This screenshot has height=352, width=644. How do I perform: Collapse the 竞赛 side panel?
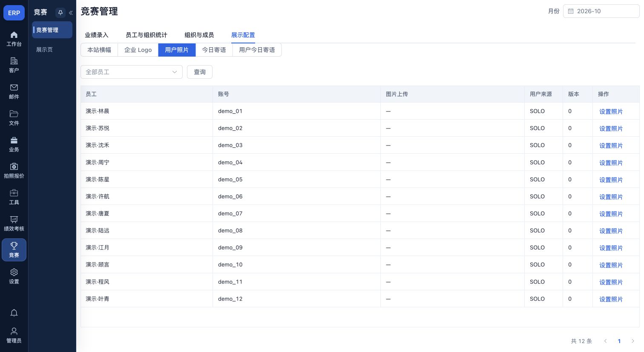[71, 13]
